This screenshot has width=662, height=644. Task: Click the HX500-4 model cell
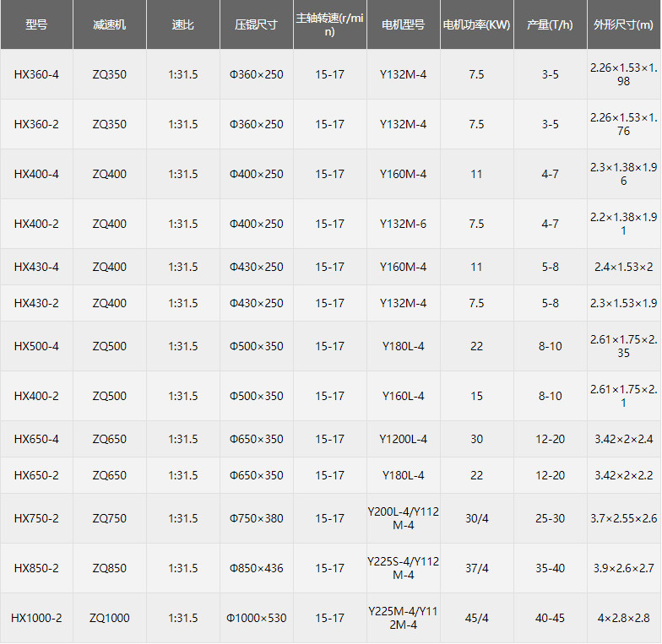36,346
